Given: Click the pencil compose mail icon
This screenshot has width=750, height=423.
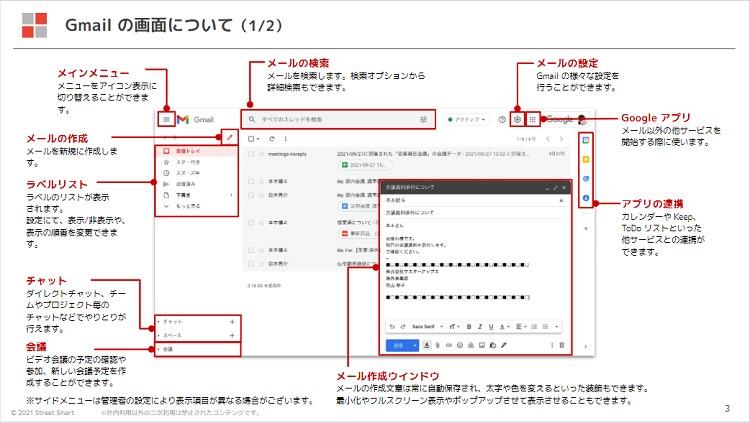Looking at the screenshot, I should tap(229, 137).
